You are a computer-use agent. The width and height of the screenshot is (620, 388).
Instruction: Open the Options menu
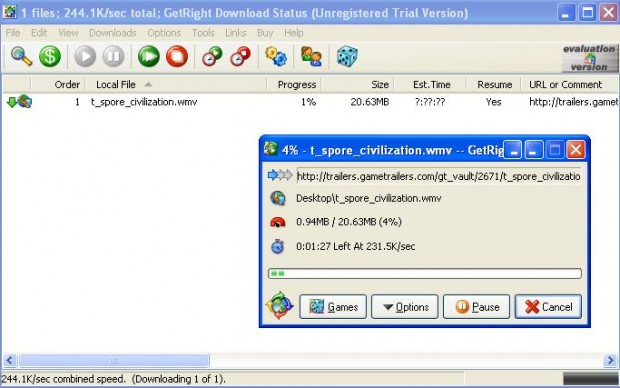tap(164, 33)
